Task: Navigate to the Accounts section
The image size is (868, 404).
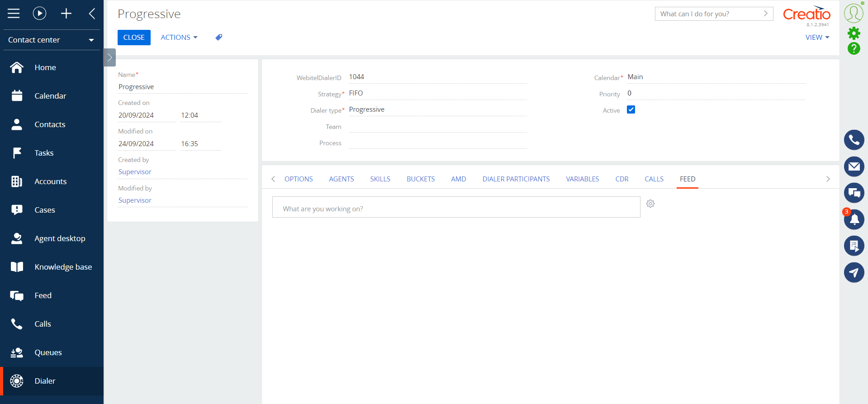Action: [x=52, y=181]
